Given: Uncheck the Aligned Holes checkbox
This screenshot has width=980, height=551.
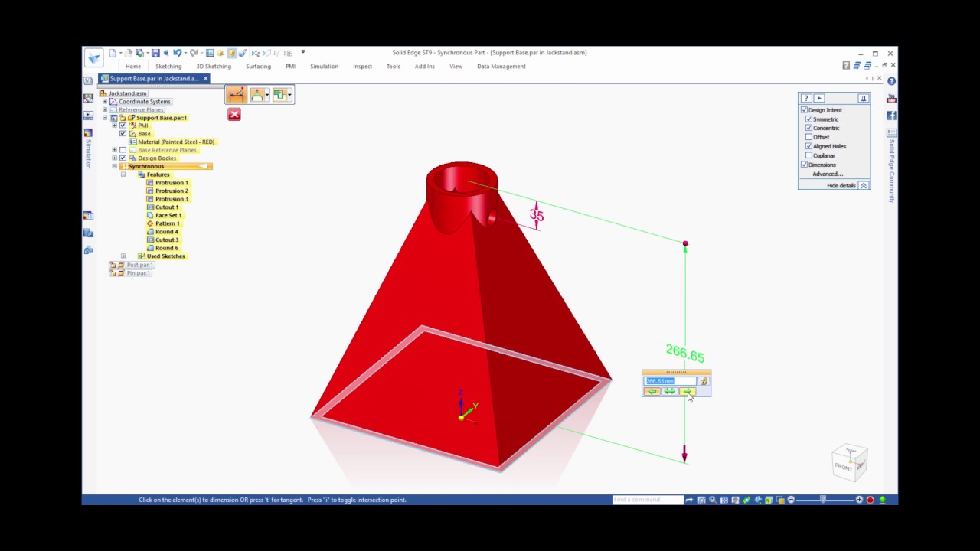Looking at the screenshot, I should 808,146.
